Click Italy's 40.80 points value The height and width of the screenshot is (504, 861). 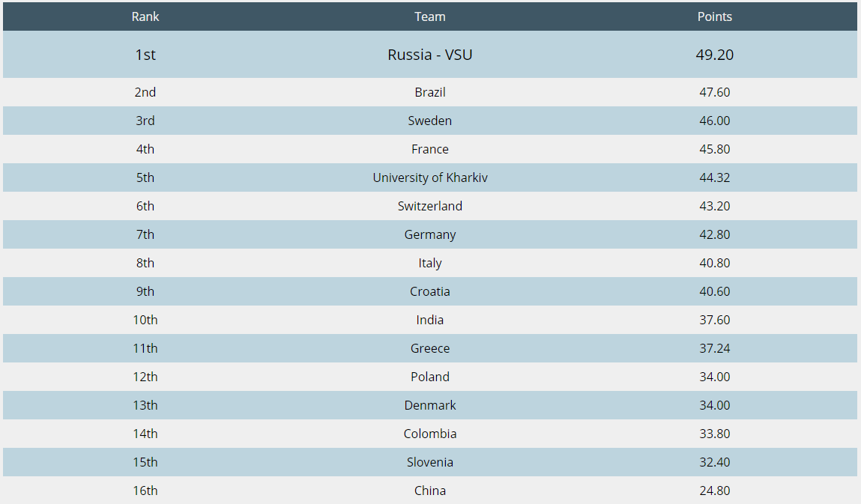[715, 263]
